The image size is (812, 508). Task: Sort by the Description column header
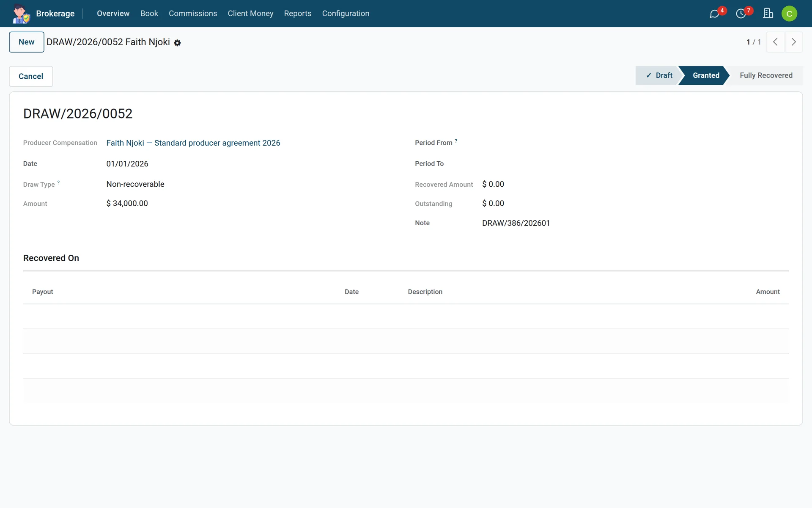pyautogui.click(x=425, y=292)
